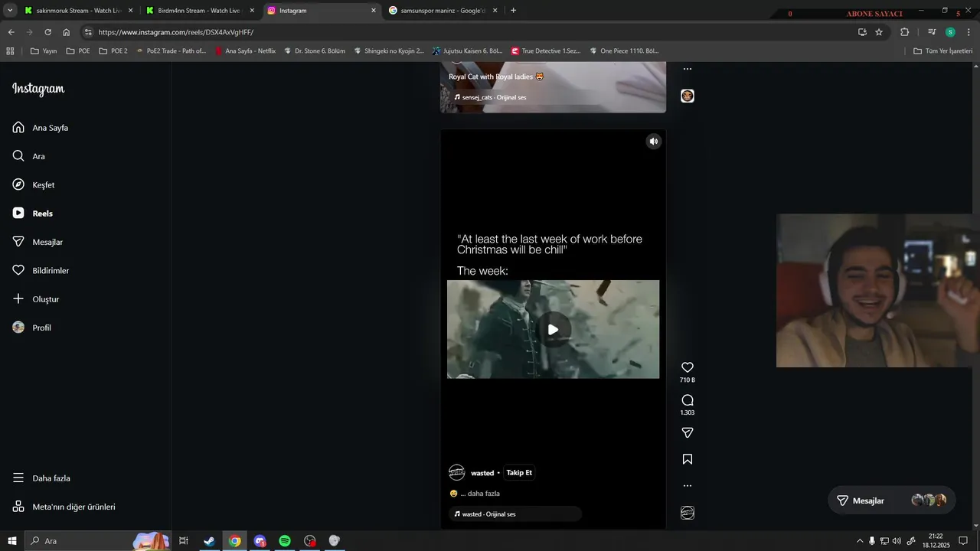Open Meta'nın diğer ürünleri
980x551 pixels.
click(x=64, y=507)
